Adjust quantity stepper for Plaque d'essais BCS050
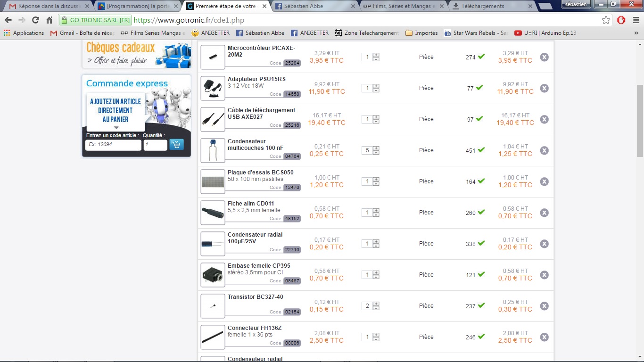Viewport: 644px width, 362px height. tap(376, 181)
